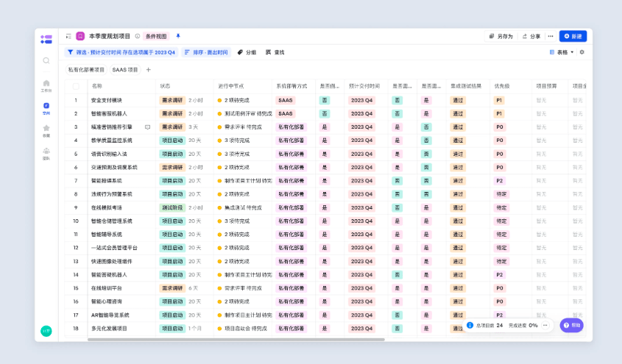Add a new view with the plus icon
622x364 pixels.
149,70
